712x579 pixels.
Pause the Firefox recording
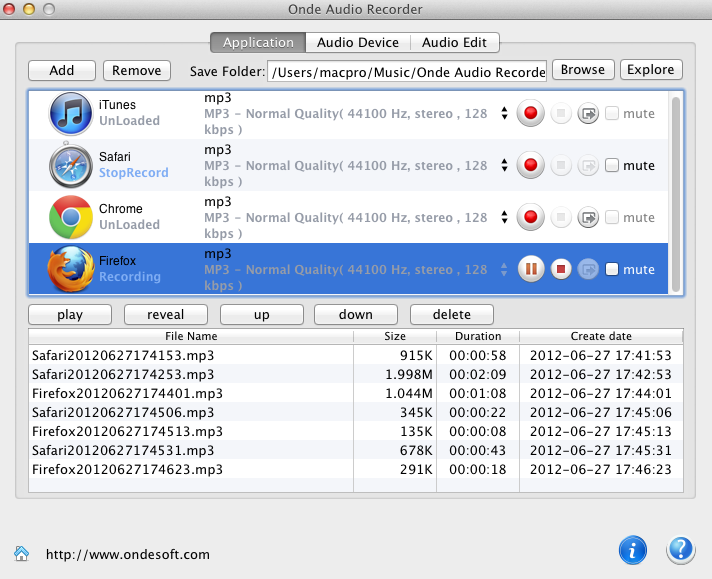(532, 269)
